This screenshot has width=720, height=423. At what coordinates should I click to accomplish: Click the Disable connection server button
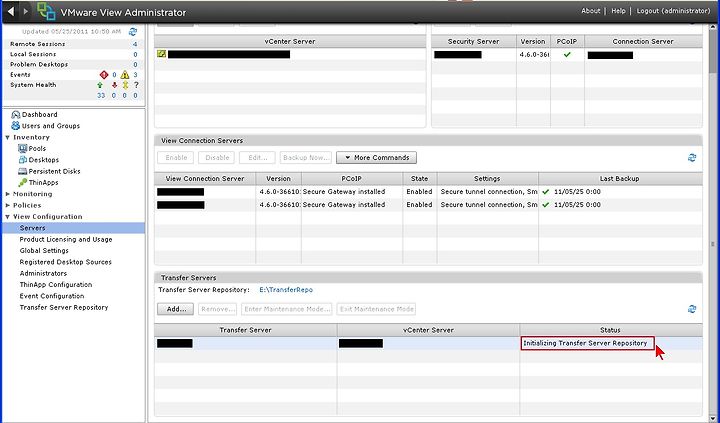pos(217,158)
